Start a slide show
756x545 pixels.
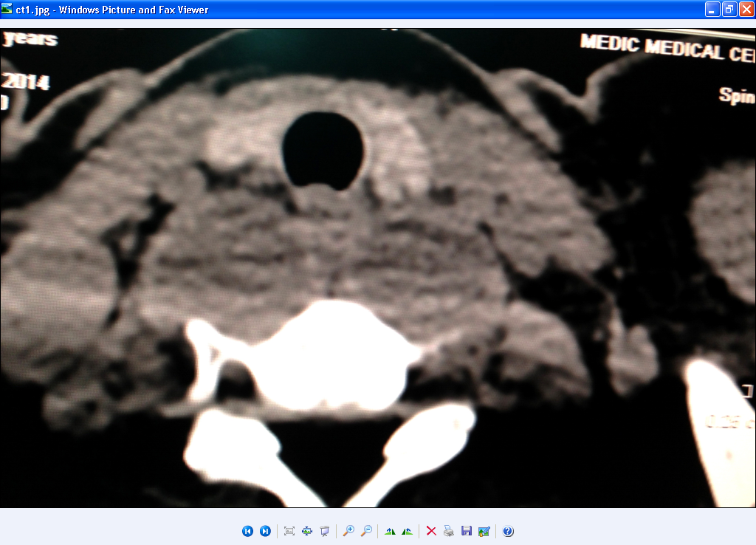(x=324, y=530)
